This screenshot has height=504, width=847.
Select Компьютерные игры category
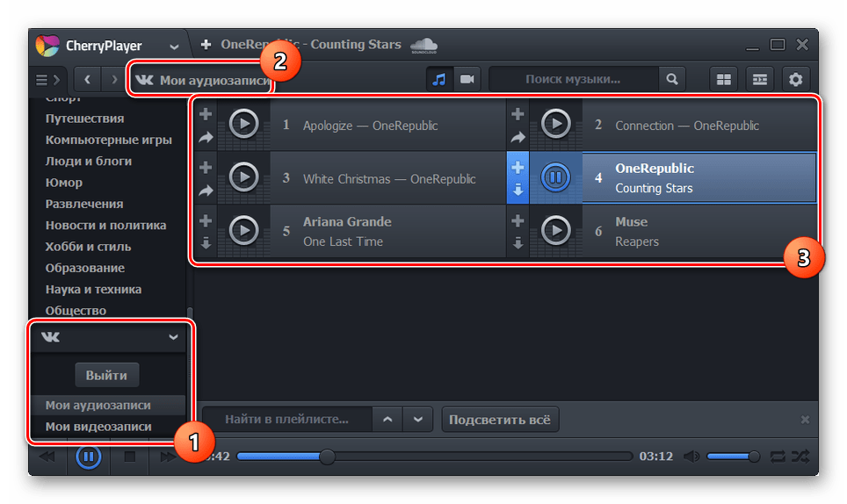tap(109, 140)
